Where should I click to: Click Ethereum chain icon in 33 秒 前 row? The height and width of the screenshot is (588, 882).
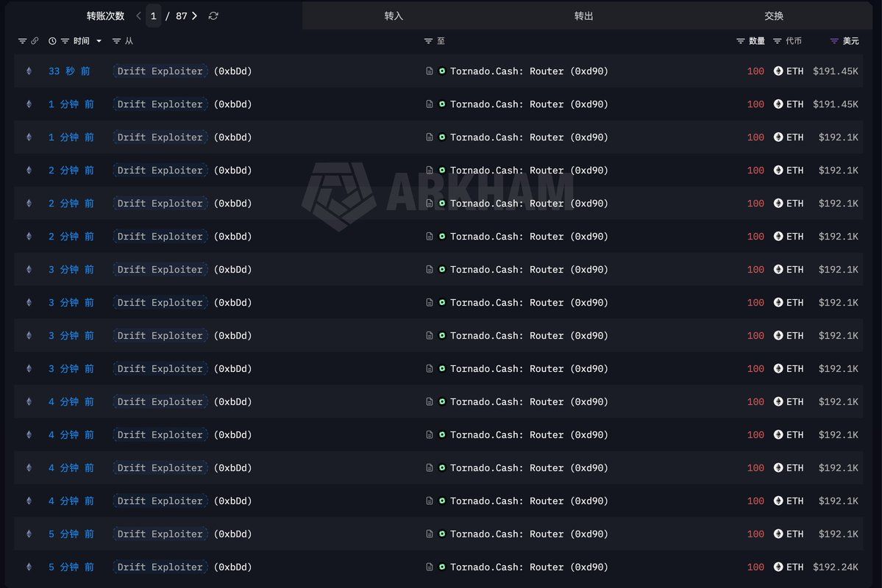(29, 71)
